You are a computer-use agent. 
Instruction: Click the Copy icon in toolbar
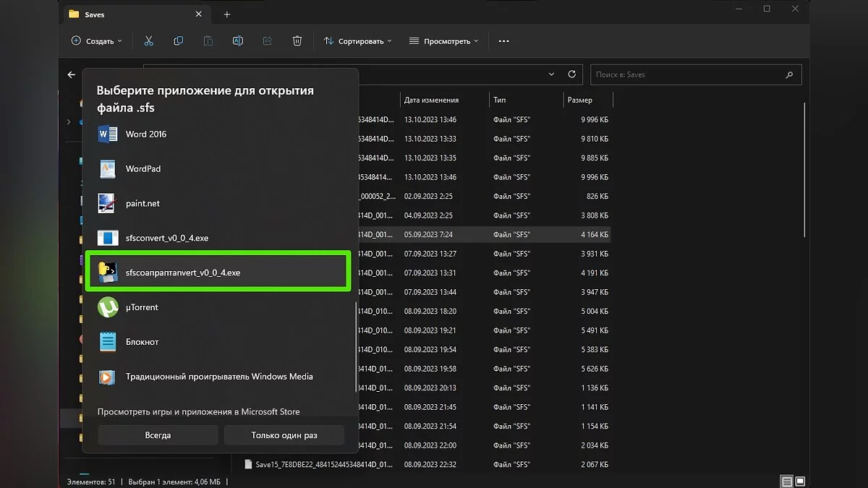coord(179,41)
